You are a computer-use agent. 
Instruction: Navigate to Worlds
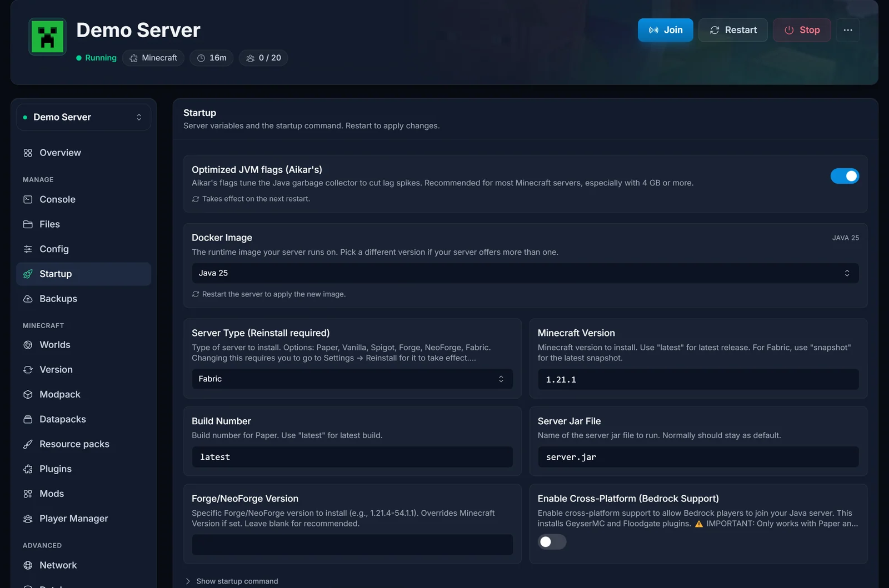[x=83, y=345]
